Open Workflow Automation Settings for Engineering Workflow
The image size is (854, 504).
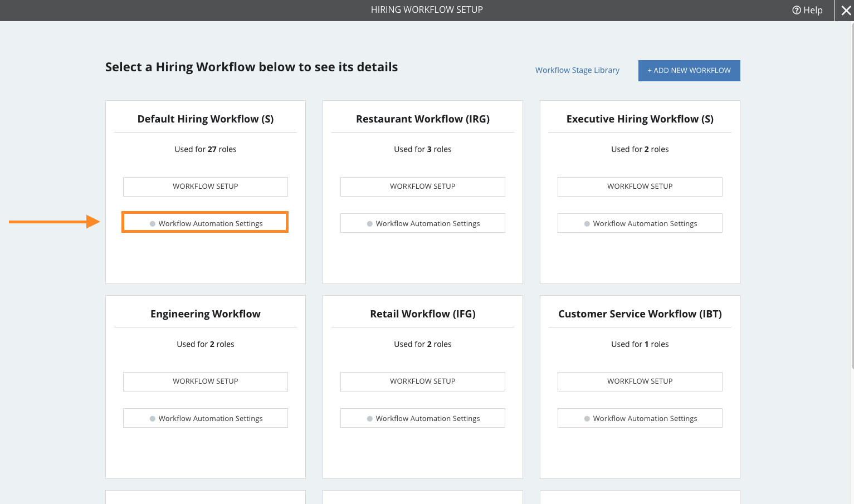point(206,418)
